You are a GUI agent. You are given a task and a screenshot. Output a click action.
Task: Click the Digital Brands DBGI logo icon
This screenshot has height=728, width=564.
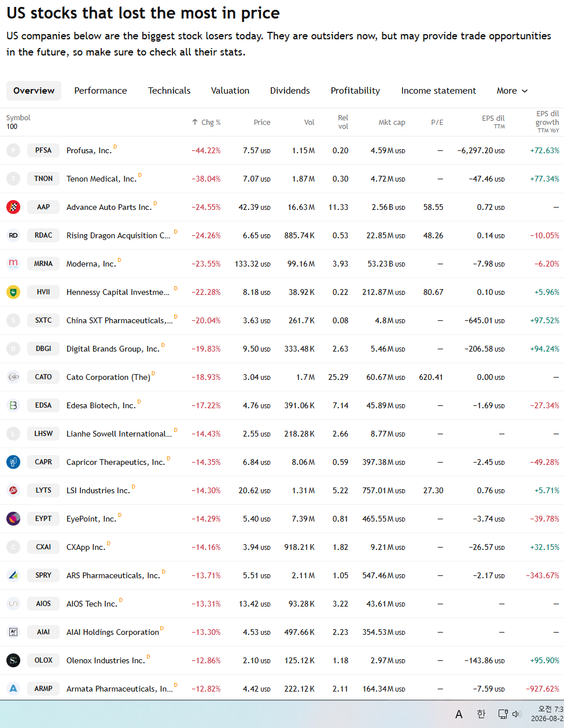13,349
